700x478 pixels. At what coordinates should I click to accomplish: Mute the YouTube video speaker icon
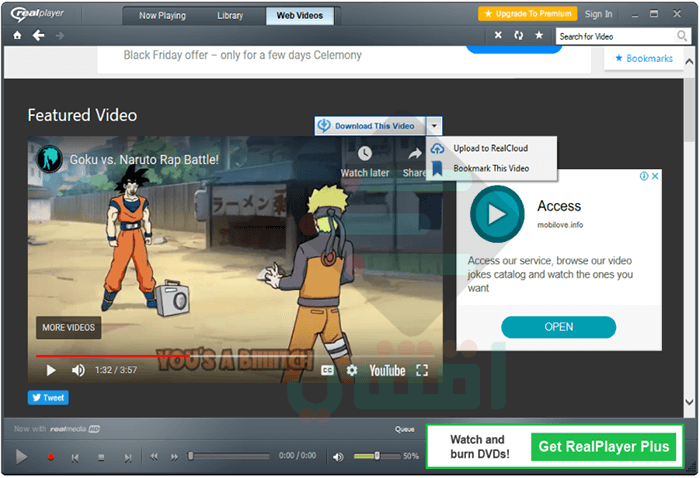[78, 370]
